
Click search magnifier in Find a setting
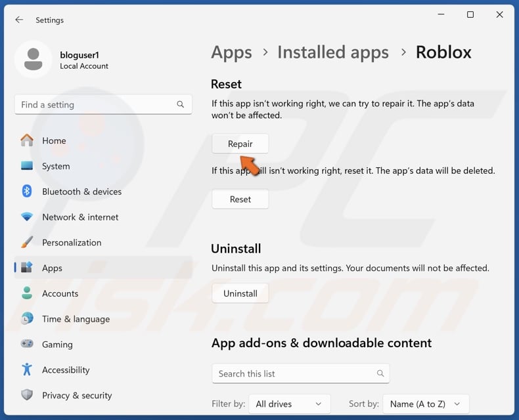pos(181,104)
